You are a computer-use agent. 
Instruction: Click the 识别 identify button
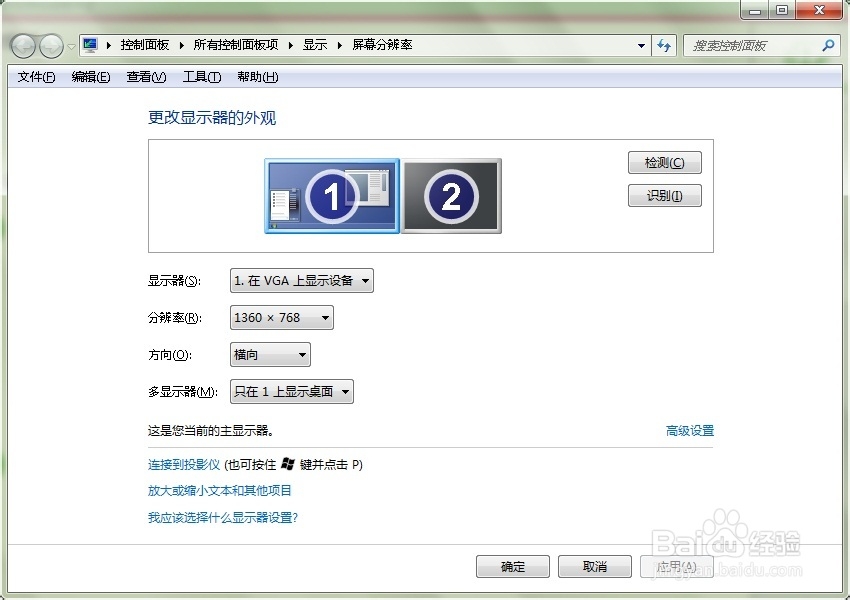click(x=664, y=195)
